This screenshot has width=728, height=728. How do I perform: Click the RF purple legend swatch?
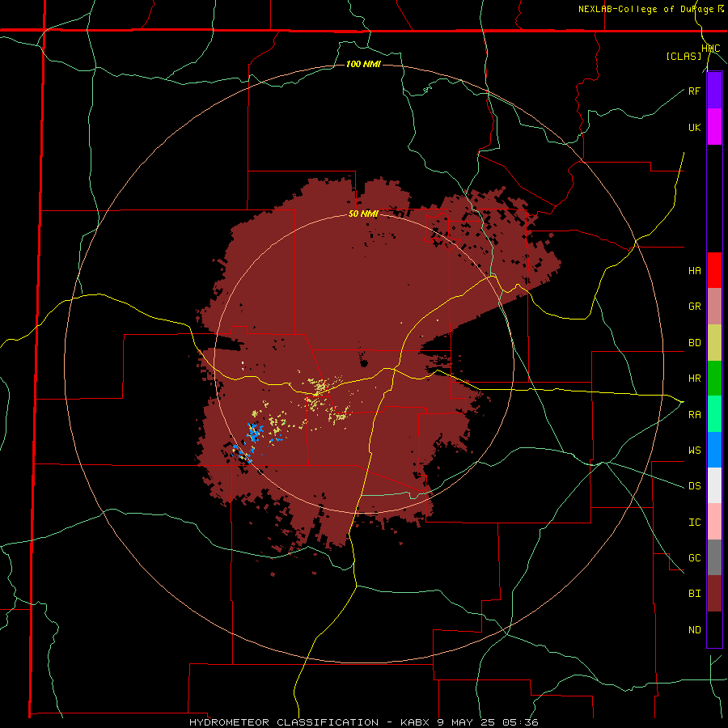point(714,91)
